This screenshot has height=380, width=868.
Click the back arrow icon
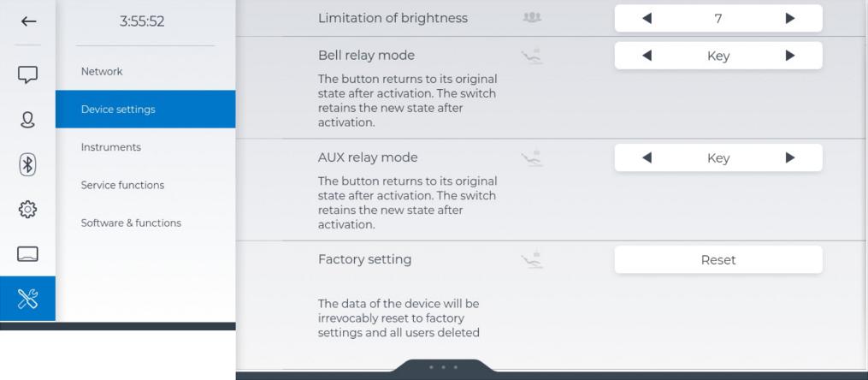pyautogui.click(x=28, y=21)
